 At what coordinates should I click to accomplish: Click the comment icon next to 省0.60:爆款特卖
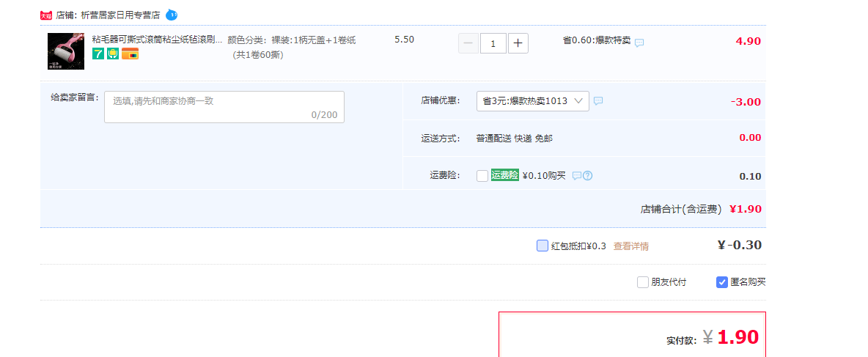tap(639, 43)
